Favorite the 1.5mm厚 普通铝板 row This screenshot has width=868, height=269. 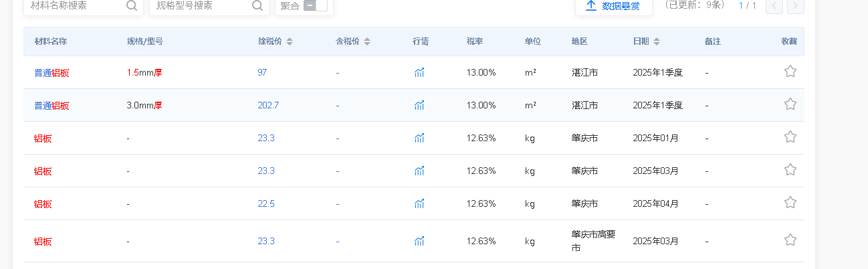click(790, 72)
